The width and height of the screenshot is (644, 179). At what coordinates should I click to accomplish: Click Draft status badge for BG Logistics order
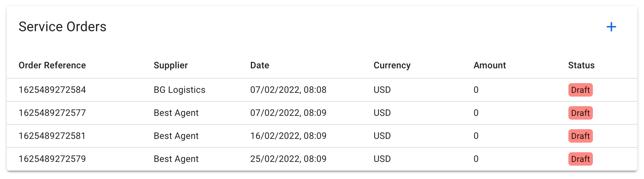click(x=580, y=90)
